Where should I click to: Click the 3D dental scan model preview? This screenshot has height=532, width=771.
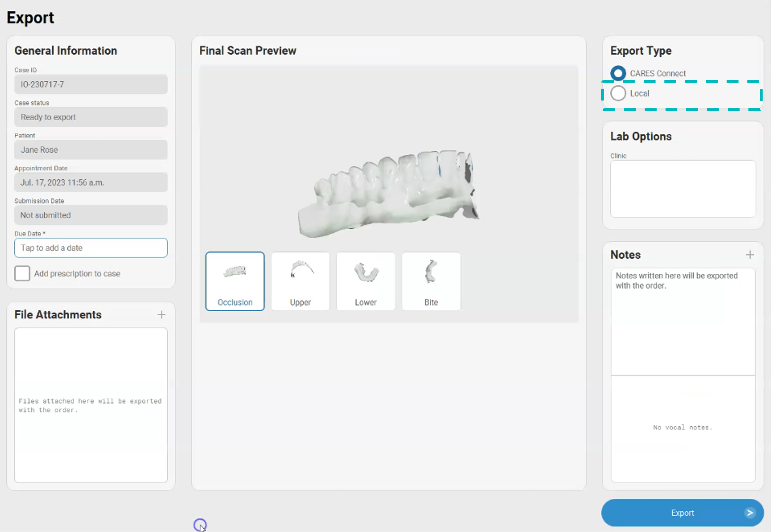pos(389,194)
